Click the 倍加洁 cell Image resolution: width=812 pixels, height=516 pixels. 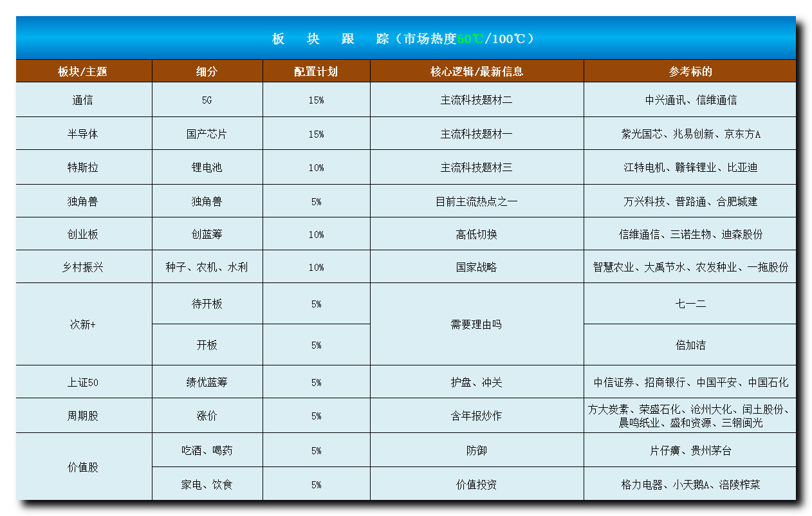690,345
